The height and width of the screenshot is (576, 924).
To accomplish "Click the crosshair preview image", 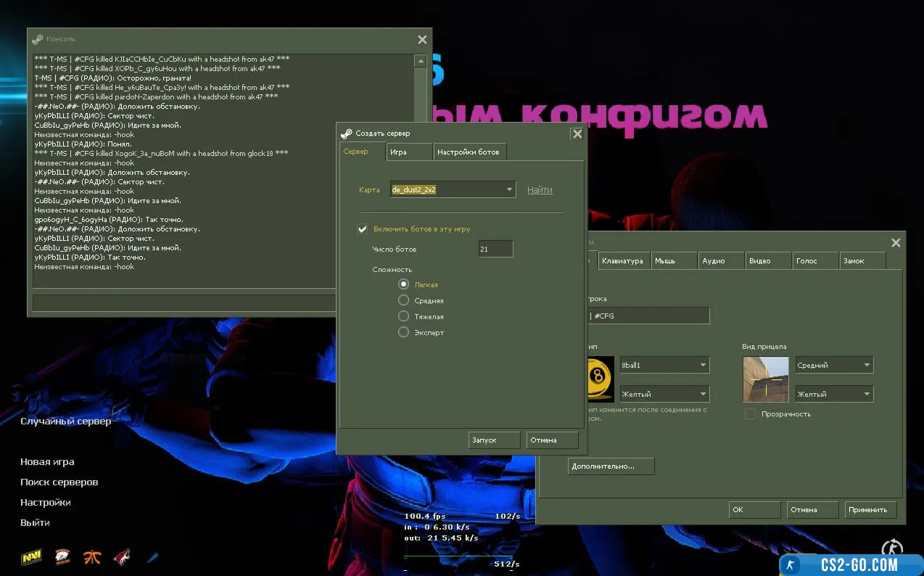I will [x=765, y=379].
